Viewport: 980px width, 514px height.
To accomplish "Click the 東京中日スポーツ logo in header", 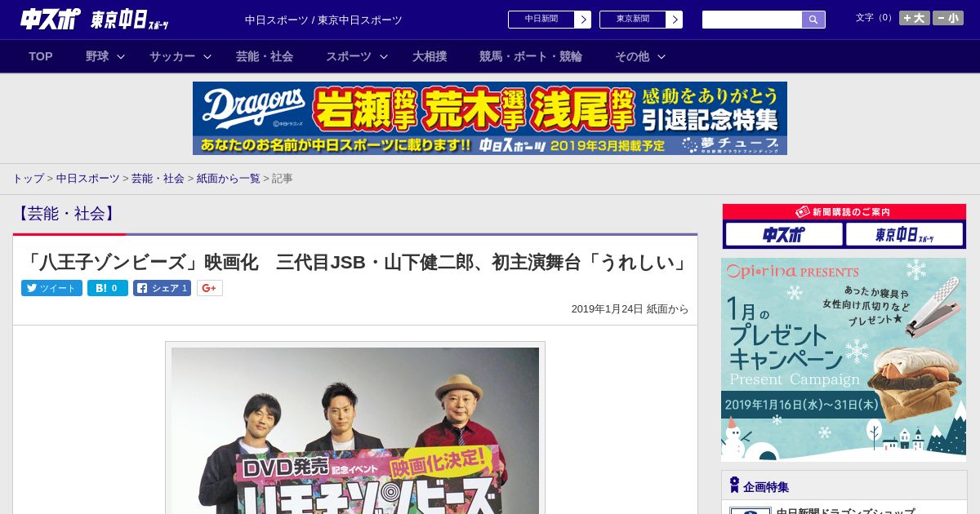I will (x=130, y=20).
